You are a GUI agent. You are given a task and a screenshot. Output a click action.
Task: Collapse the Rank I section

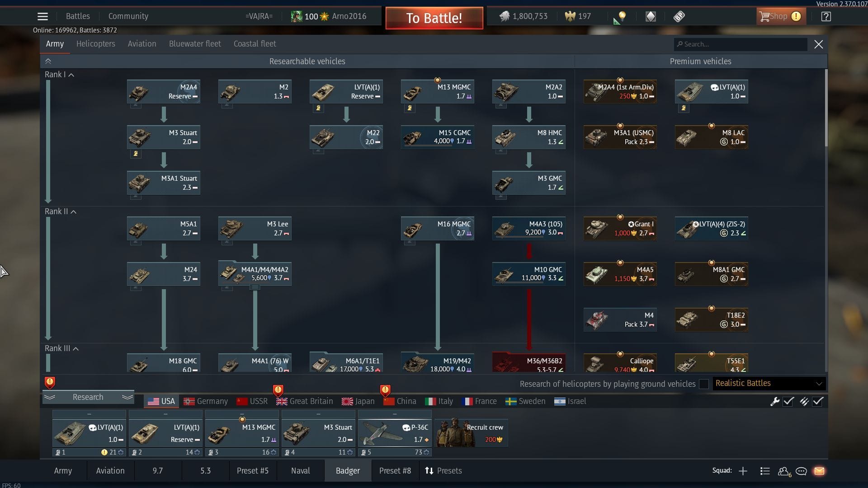pos(72,75)
